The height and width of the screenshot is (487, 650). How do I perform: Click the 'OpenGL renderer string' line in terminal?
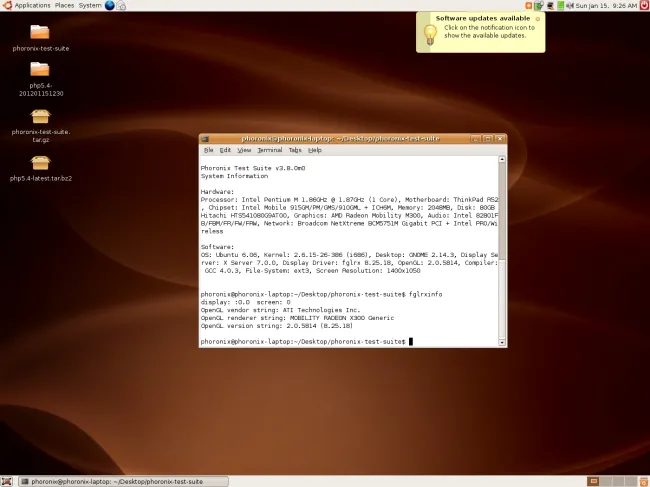[297, 318]
